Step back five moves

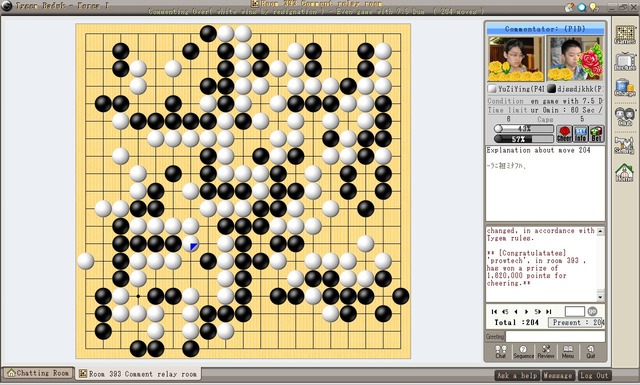pos(505,312)
